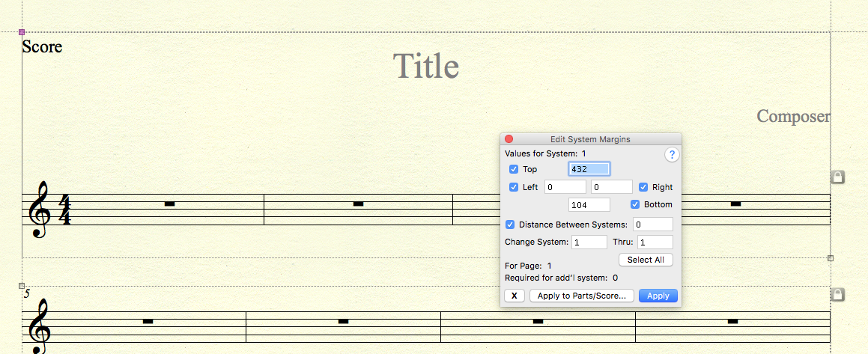868x354 pixels.
Task: Click the Apply to Parts/Score button
Action: click(582, 296)
